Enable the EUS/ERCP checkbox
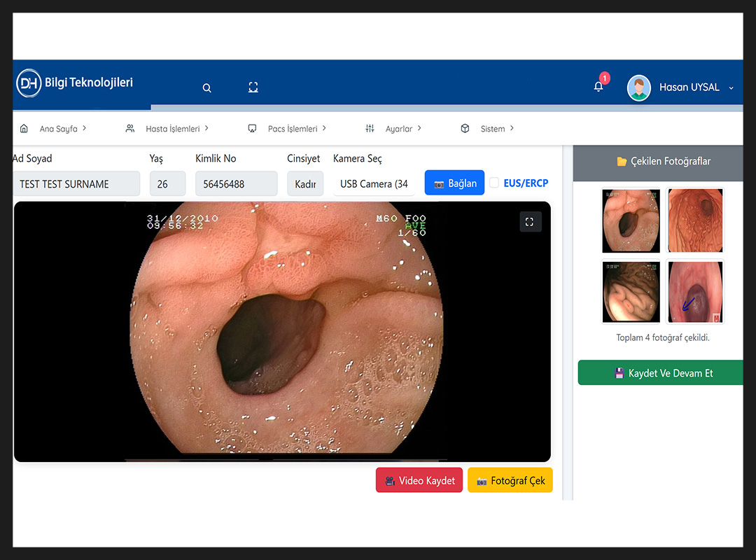 pyautogui.click(x=494, y=183)
